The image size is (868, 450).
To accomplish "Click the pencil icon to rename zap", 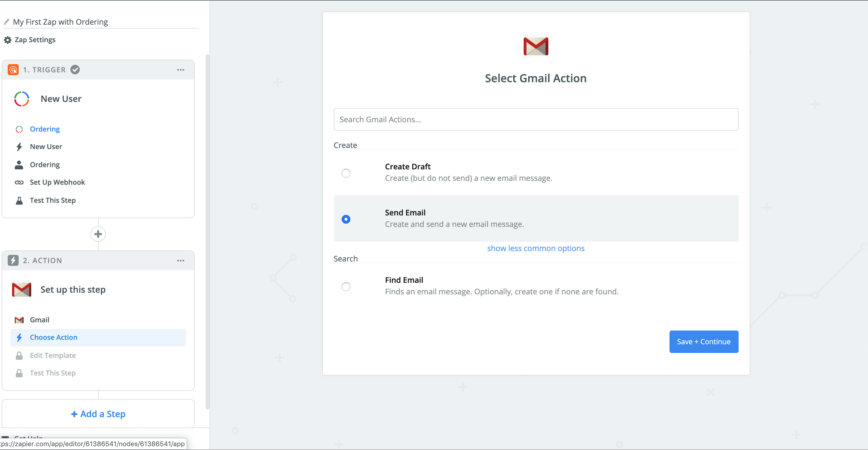I will tap(6, 22).
